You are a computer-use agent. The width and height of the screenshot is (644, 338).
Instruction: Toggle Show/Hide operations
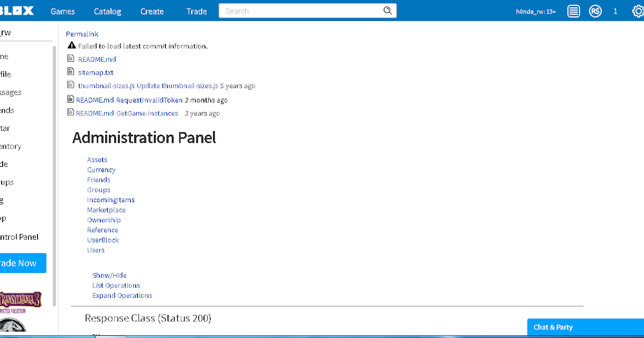(x=109, y=275)
